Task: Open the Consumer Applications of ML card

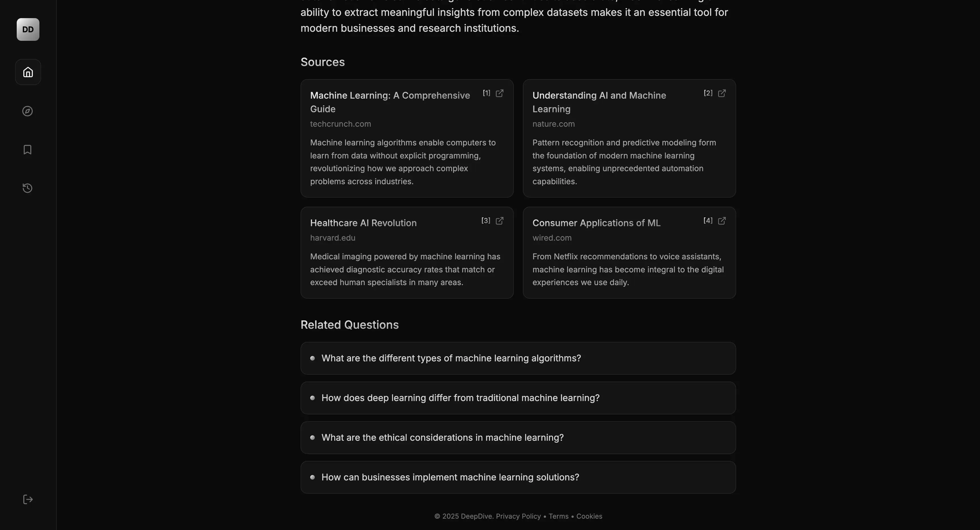Action: coord(629,253)
